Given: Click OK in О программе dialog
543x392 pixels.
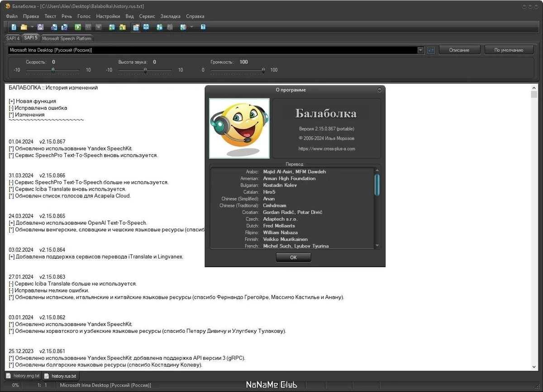Looking at the screenshot, I should tap(293, 257).
